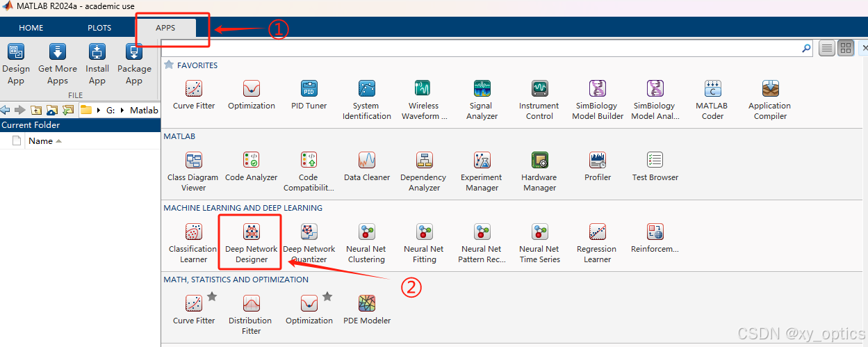868x347 pixels.
Task: Open the Test Browser app
Action: [x=655, y=167]
